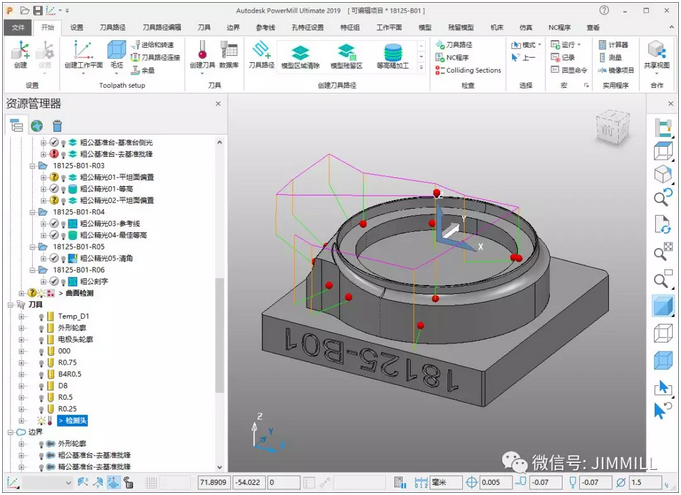
Task: Open the 模式 selection dropdown
Action: [526, 45]
